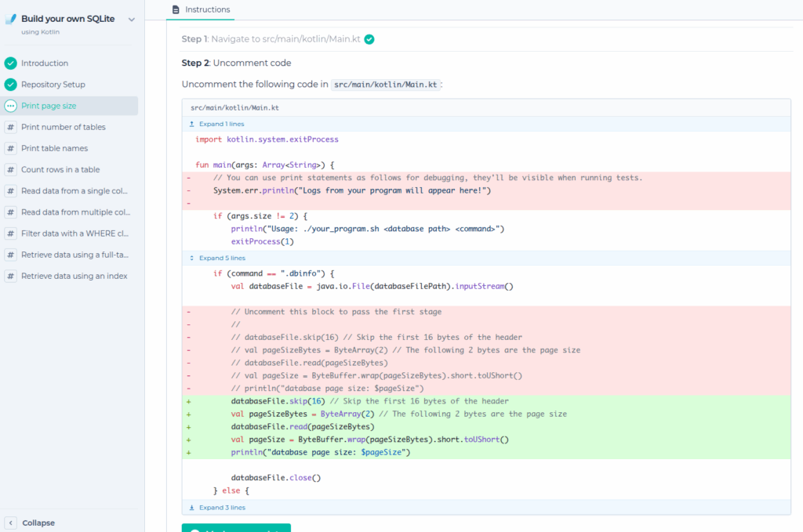Click the hash icon for Read data from a single column
The width and height of the screenshot is (803, 532).
[x=11, y=191]
